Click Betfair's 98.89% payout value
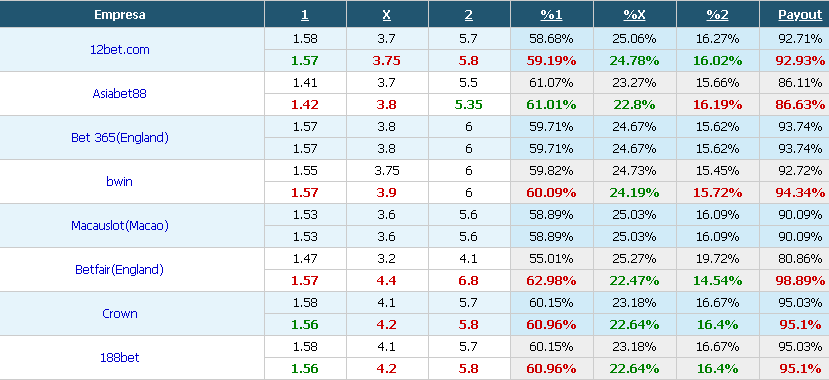Image resolution: width=829 pixels, height=380 pixels. (x=800, y=281)
